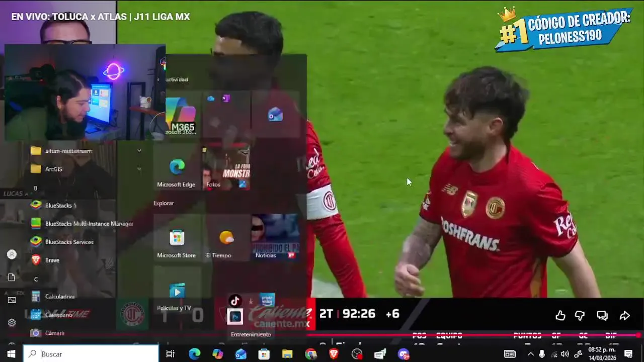Open Outlook from the taskbar
This screenshot has height=362, width=644.
point(241,354)
